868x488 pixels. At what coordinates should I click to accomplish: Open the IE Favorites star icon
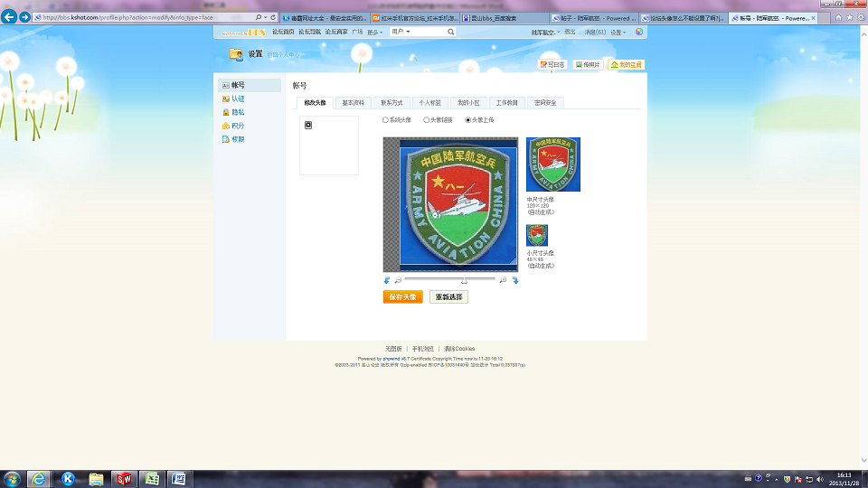click(850, 18)
